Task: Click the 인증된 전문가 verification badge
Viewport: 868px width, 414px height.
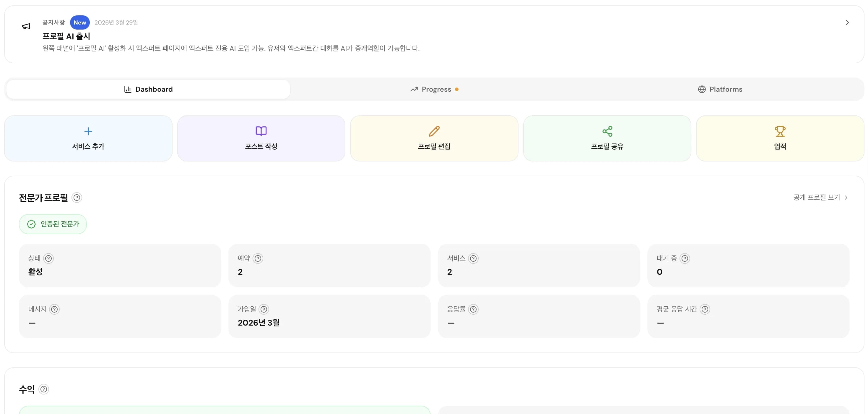Action: pyautogui.click(x=53, y=224)
